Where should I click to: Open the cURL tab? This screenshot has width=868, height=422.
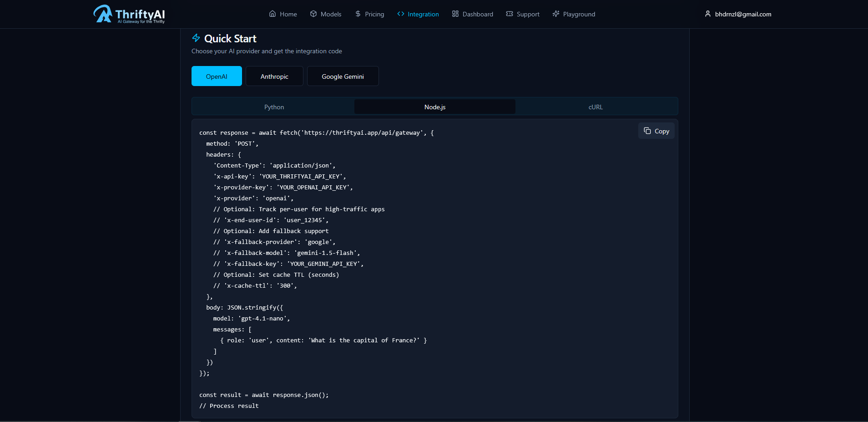tap(595, 107)
